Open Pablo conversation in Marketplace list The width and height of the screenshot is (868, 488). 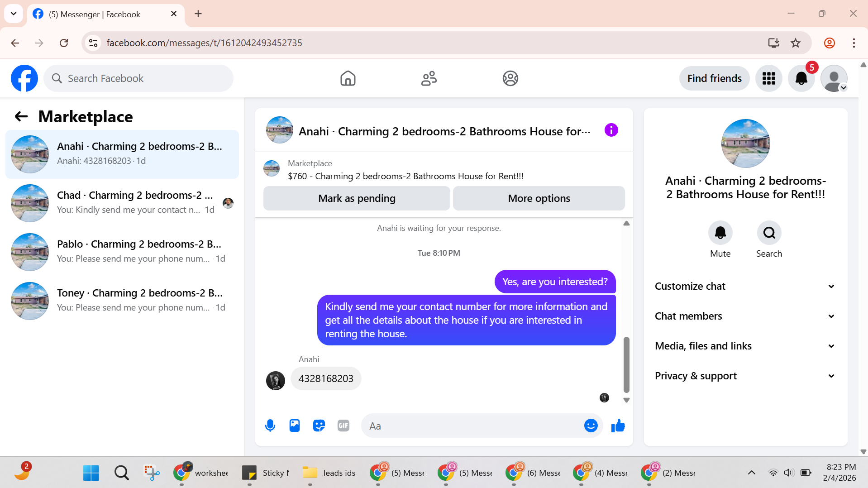pyautogui.click(x=122, y=252)
